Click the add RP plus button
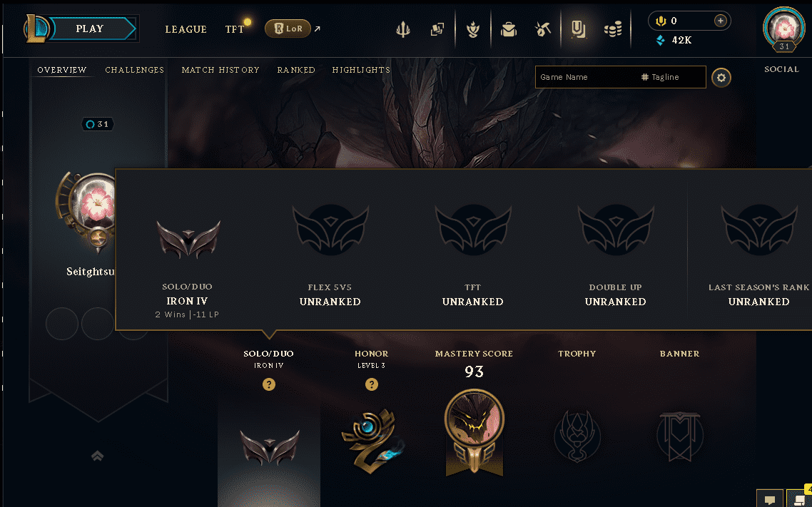Viewport: 812px width, 507px height. tap(720, 21)
